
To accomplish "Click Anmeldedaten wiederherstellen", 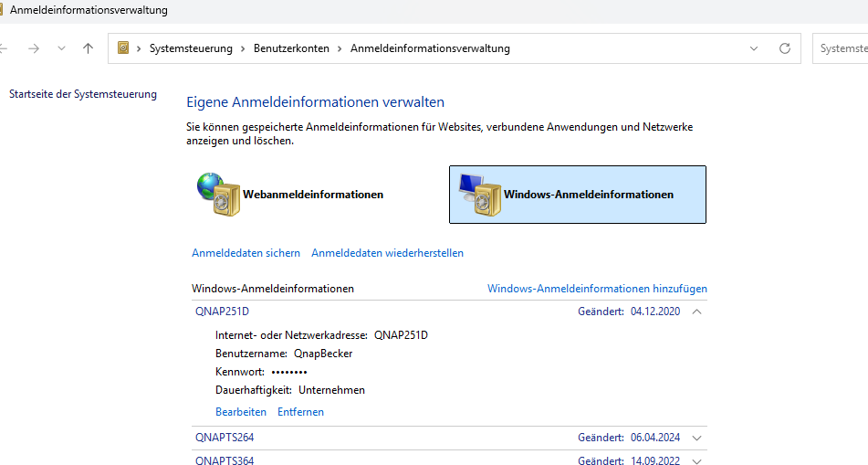I will [x=388, y=253].
